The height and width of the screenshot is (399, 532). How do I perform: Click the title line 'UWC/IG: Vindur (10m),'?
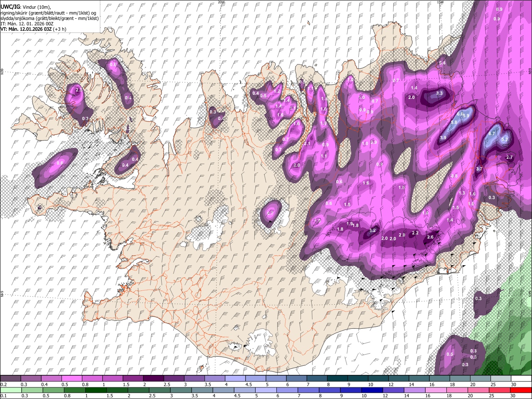coord(25,7)
